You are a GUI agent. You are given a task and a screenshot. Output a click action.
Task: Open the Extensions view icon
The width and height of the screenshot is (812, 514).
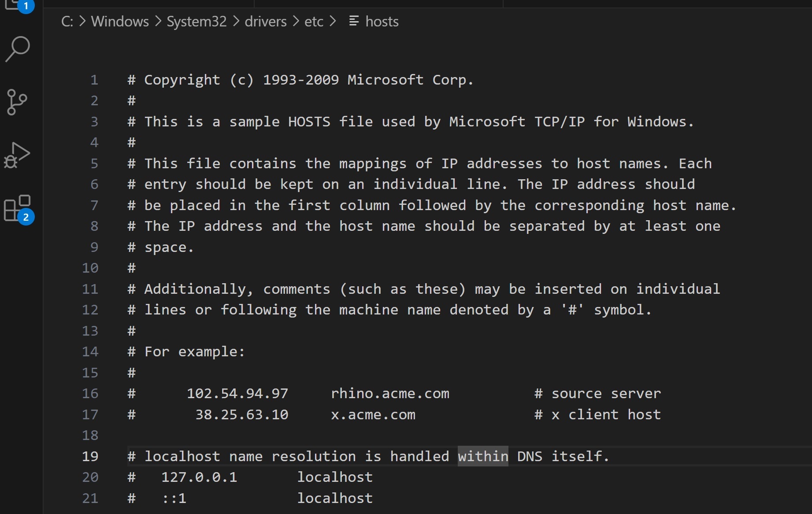point(19,209)
